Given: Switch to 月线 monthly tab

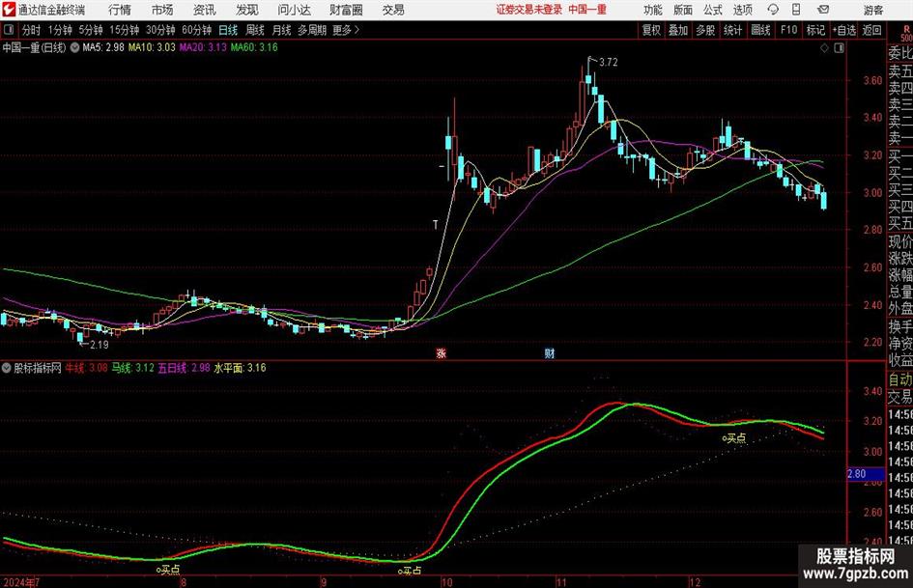Looking at the screenshot, I should click(281, 30).
